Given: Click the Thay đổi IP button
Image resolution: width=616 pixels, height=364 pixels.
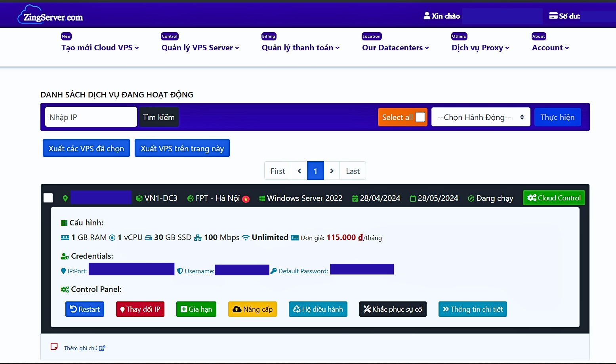Looking at the screenshot, I should point(140,309).
